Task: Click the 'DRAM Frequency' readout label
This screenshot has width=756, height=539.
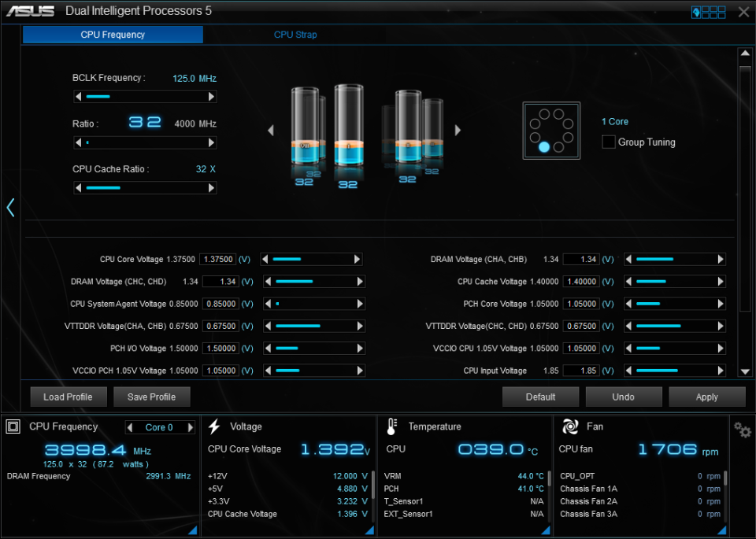Action: 39,476
